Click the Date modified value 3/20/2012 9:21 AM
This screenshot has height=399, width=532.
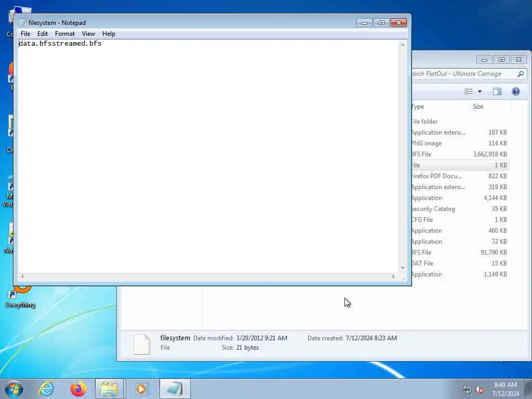262,338
